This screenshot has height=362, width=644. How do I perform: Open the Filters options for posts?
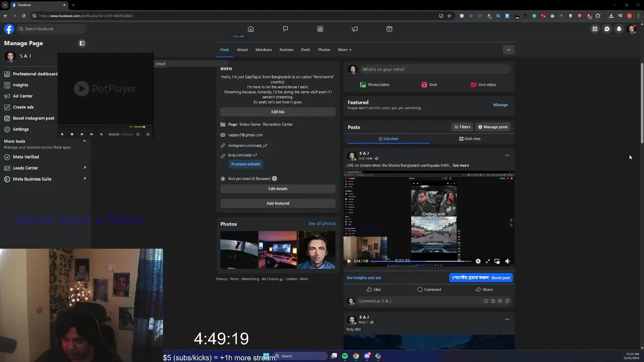pos(462,127)
